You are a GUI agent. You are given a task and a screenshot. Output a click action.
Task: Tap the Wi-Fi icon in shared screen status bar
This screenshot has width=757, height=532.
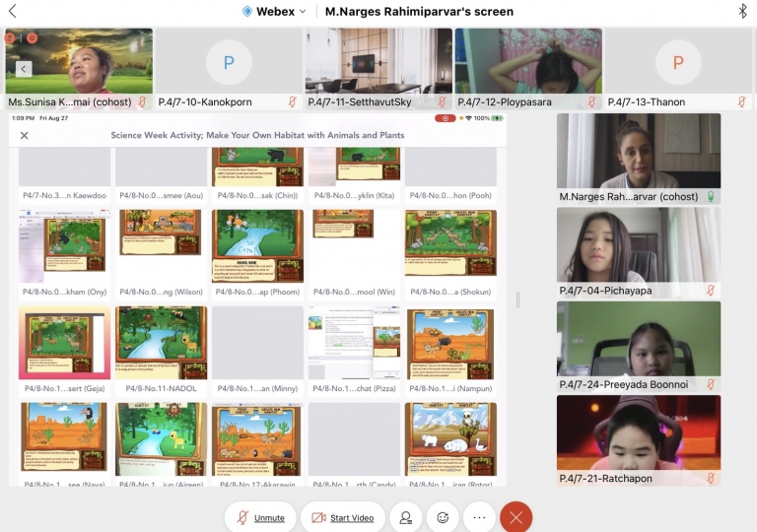click(468, 118)
